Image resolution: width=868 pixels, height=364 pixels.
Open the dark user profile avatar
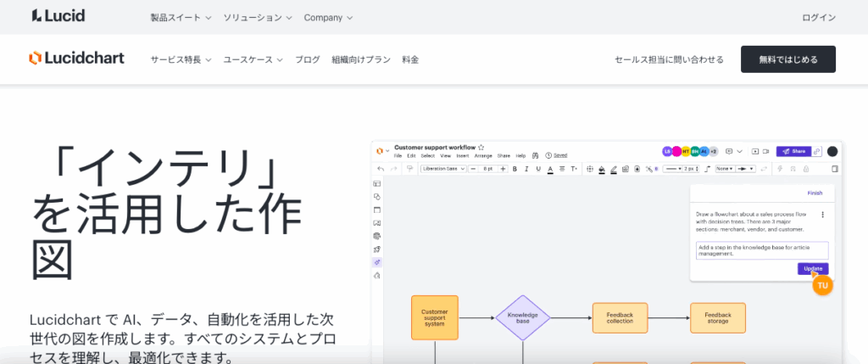click(x=832, y=151)
